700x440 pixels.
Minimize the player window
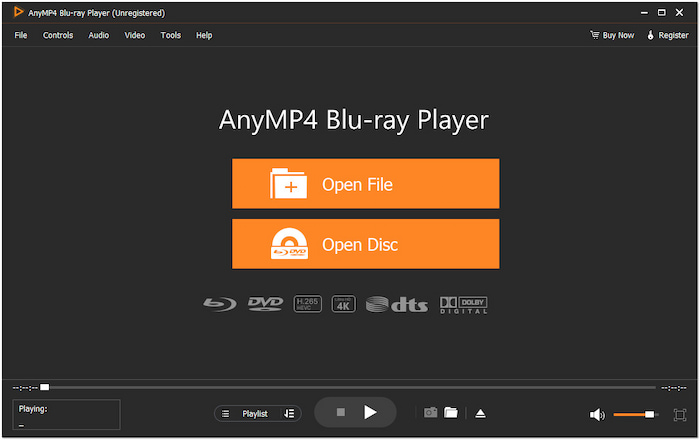[644, 12]
